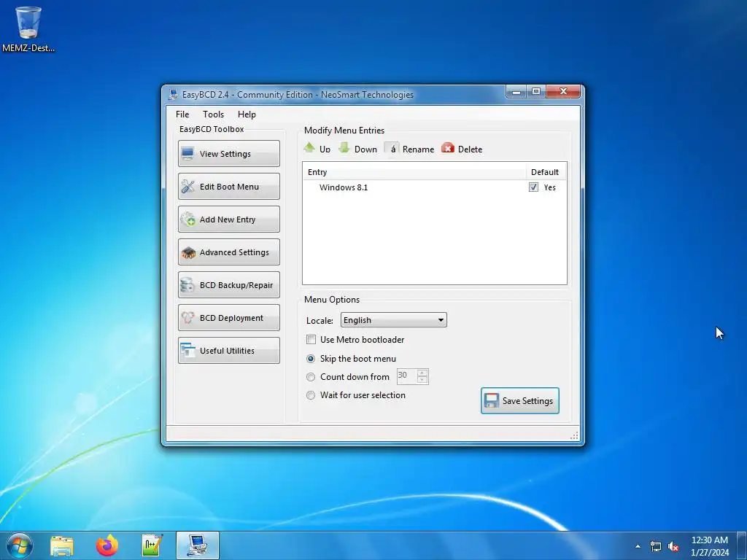
Task: Open the Windows Start menu
Action: click(x=20, y=545)
